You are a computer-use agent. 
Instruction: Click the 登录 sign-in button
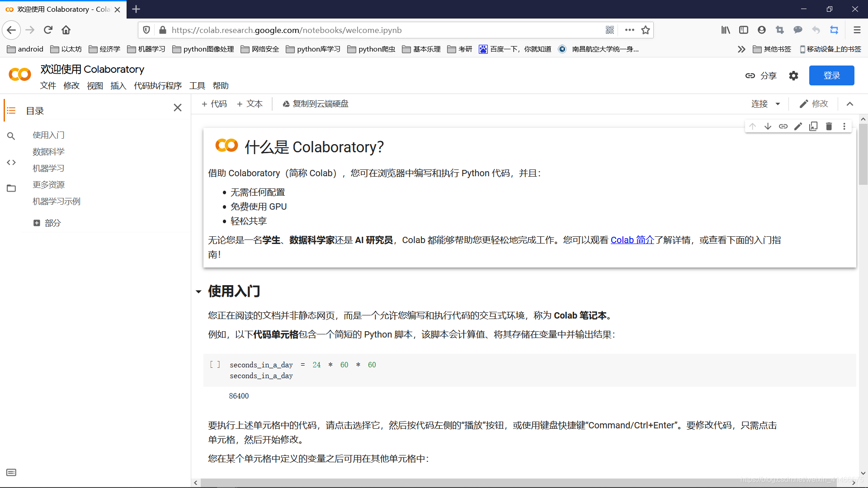(831, 75)
